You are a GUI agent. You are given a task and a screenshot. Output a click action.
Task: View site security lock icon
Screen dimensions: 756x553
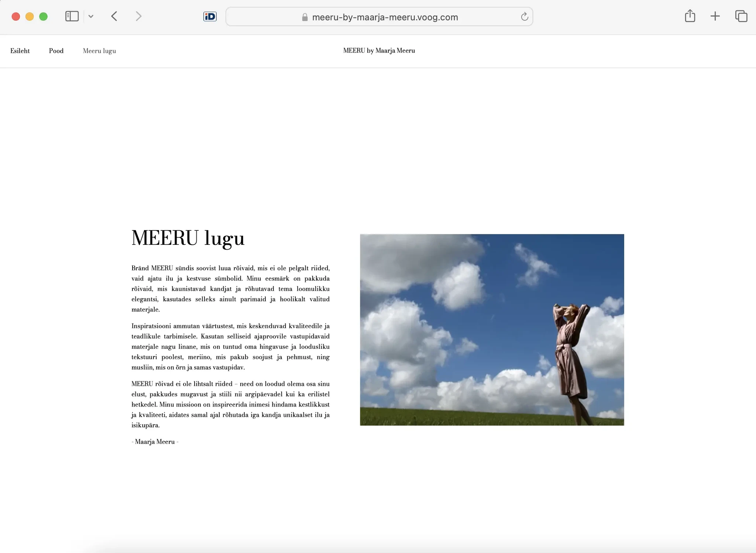point(305,17)
